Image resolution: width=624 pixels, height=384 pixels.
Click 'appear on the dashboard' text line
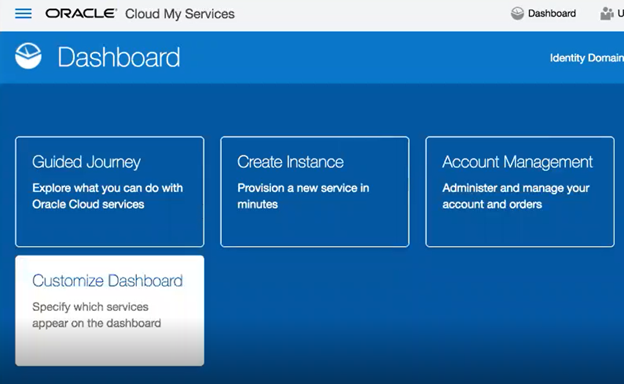(97, 324)
